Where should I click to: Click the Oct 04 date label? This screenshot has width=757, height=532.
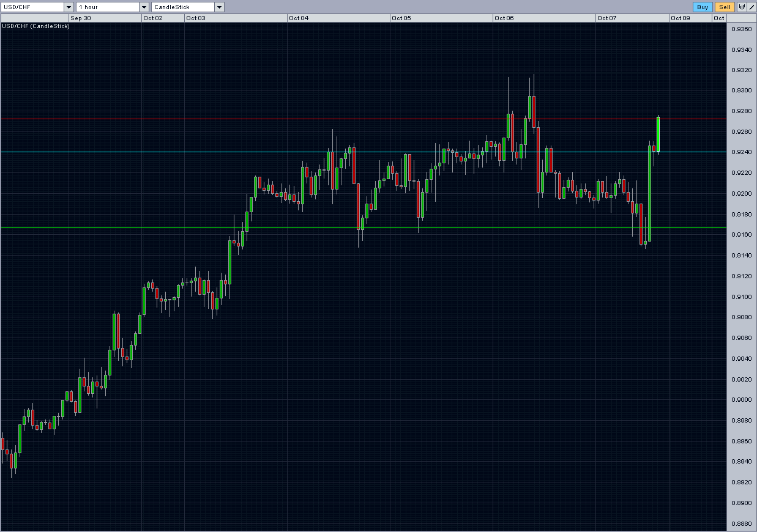coord(299,18)
